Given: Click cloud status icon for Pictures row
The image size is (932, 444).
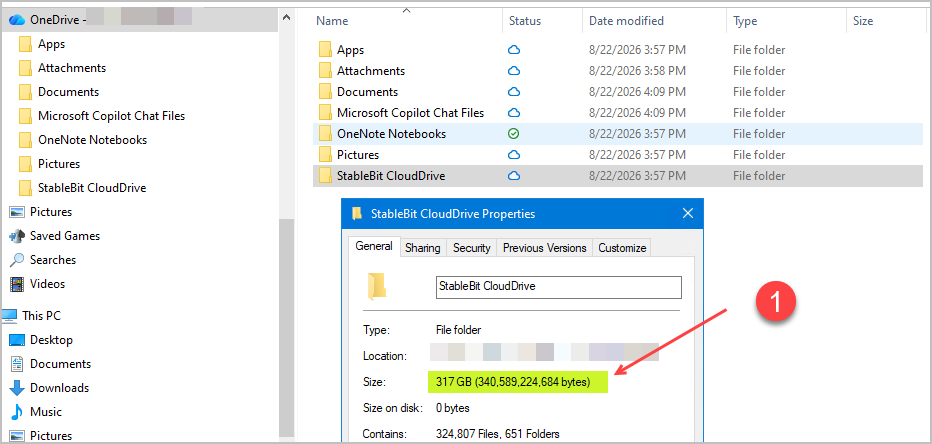Looking at the screenshot, I should click(x=514, y=155).
